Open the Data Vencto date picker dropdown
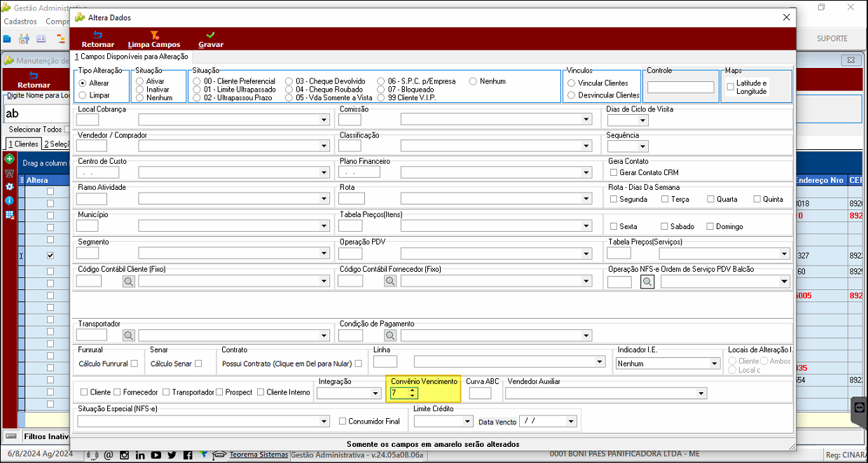 [571, 421]
